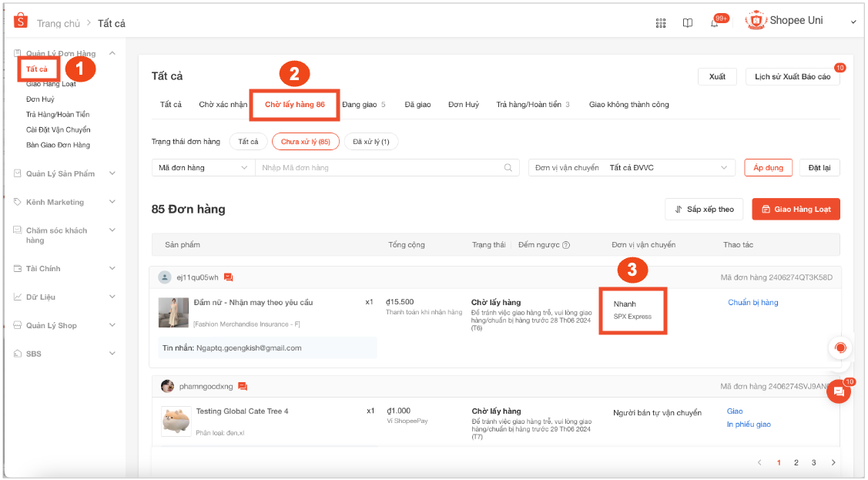The height and width of the screenshot is (480, 868).
Task: Select the Chưa xử lý (85) status filter
Action: pyautogui.click(x=305, y=142)
